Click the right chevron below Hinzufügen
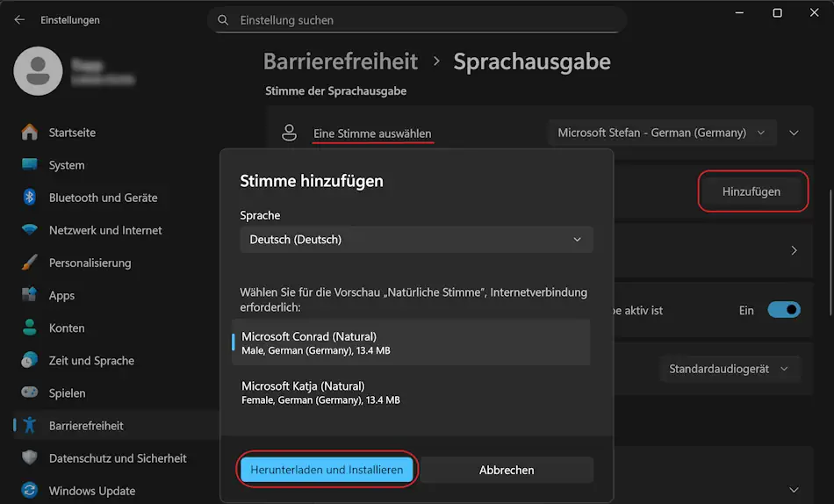Image resolution: width=834 pixels, height=504 pixels. point(794,250)
